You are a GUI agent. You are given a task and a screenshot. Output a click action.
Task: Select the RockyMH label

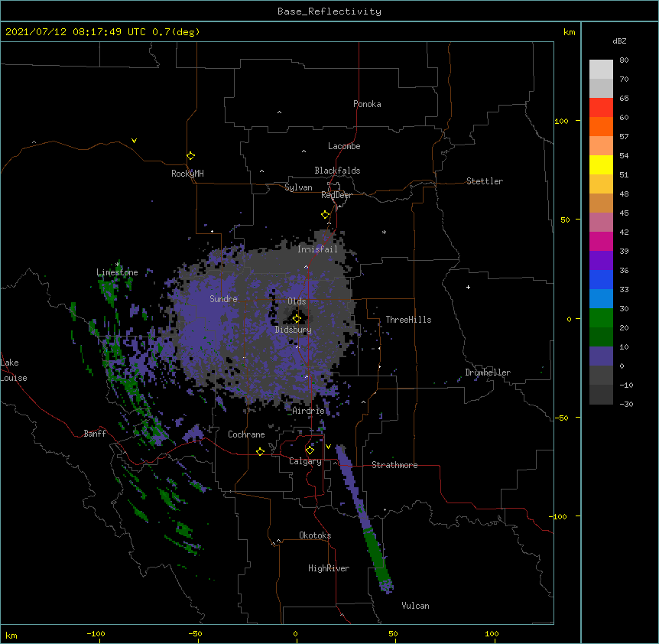click(187, 174)
